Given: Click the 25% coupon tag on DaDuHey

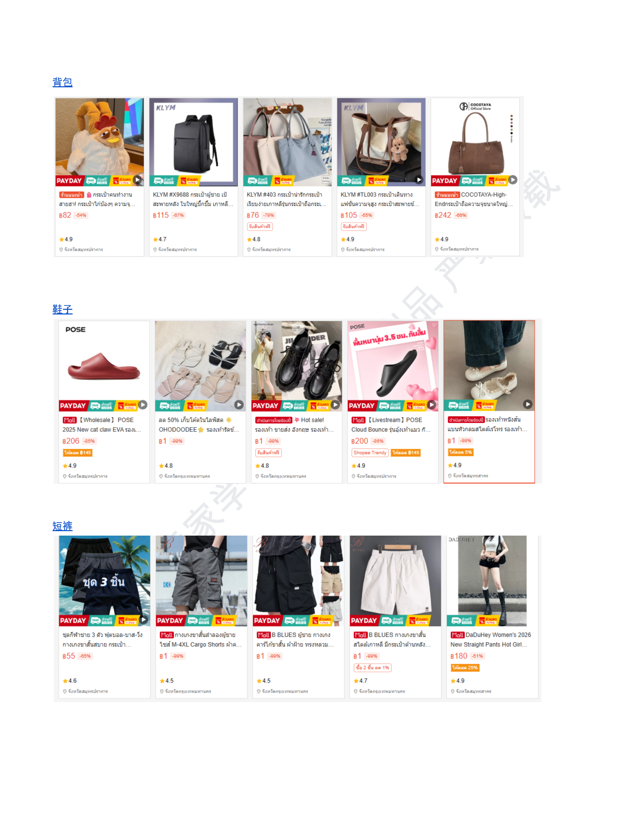Looking at the screenshot, I should pyautogui.click(x=465, y=668).
